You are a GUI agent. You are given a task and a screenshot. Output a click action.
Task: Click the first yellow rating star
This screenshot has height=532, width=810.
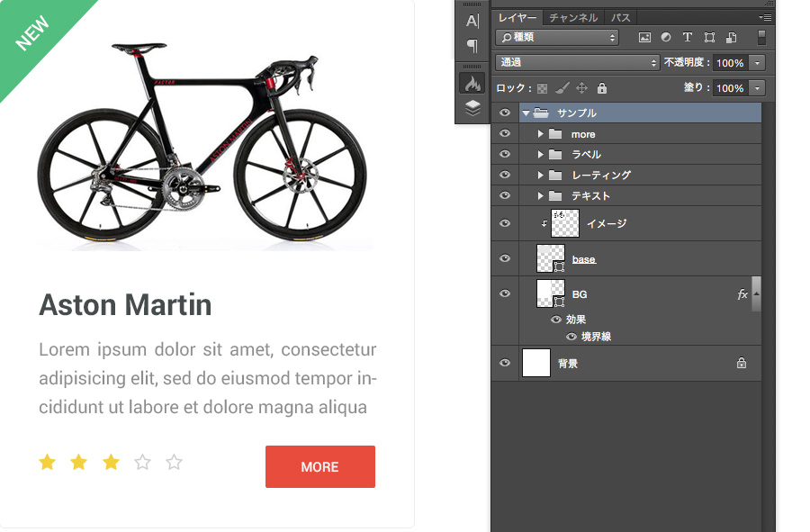47,462
